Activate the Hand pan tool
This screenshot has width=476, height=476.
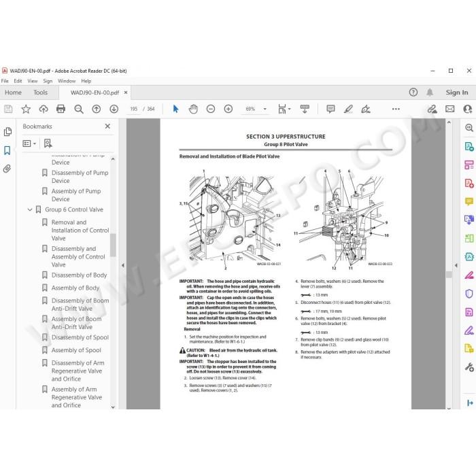click(x=193, y=109)
